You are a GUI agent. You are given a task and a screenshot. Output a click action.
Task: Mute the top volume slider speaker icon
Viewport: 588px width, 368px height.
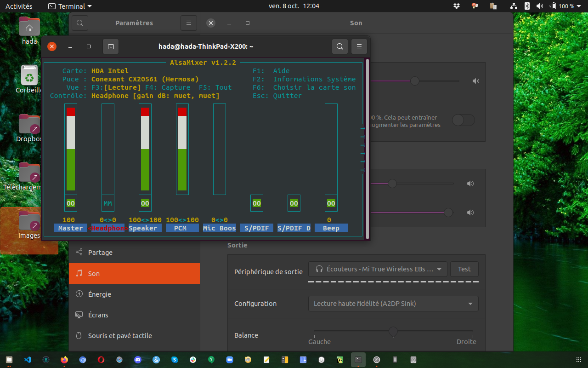476,81
